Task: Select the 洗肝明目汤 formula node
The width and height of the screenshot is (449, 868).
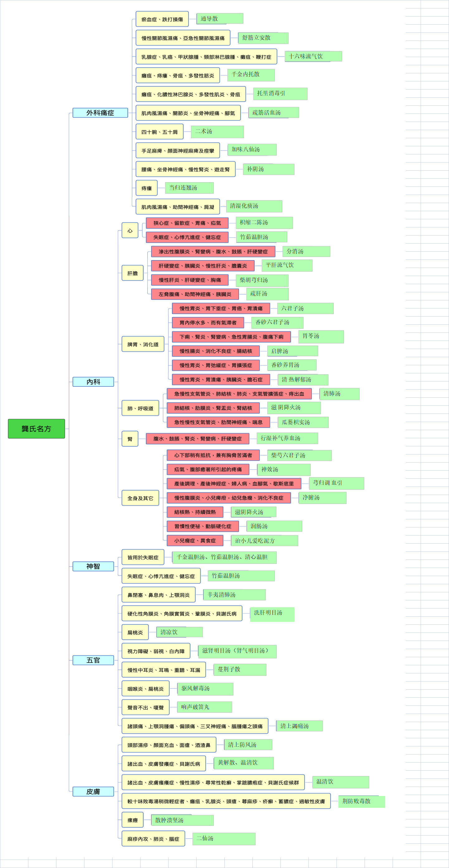Action: click(x=272, y=614)
